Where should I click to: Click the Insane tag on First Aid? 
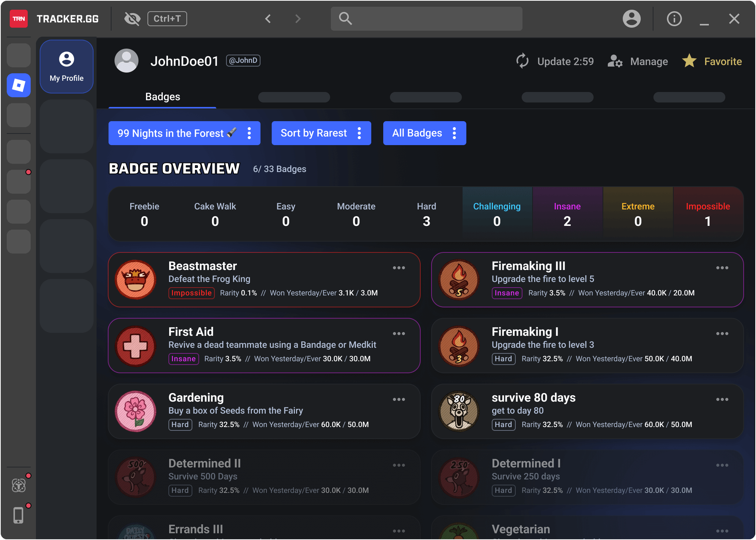point(184,359)
